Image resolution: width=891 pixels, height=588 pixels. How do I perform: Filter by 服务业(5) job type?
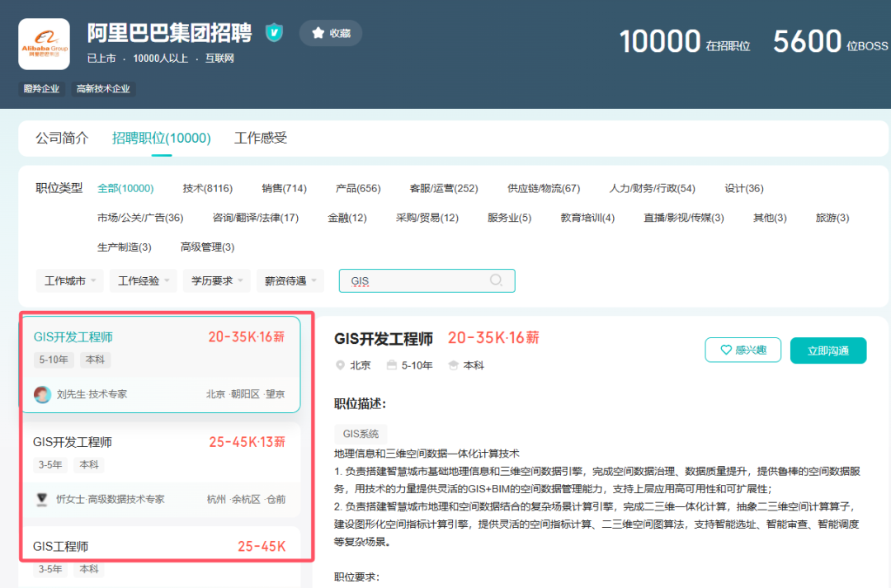509,218
